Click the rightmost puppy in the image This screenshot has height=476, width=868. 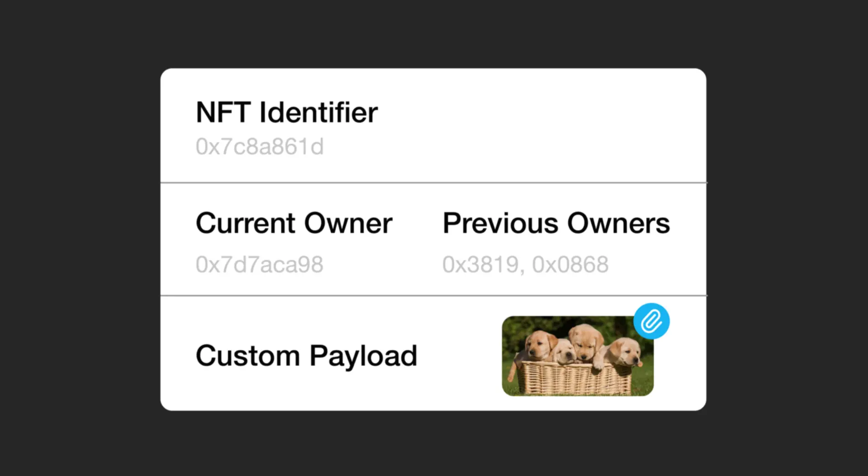(x=624, y=352)
